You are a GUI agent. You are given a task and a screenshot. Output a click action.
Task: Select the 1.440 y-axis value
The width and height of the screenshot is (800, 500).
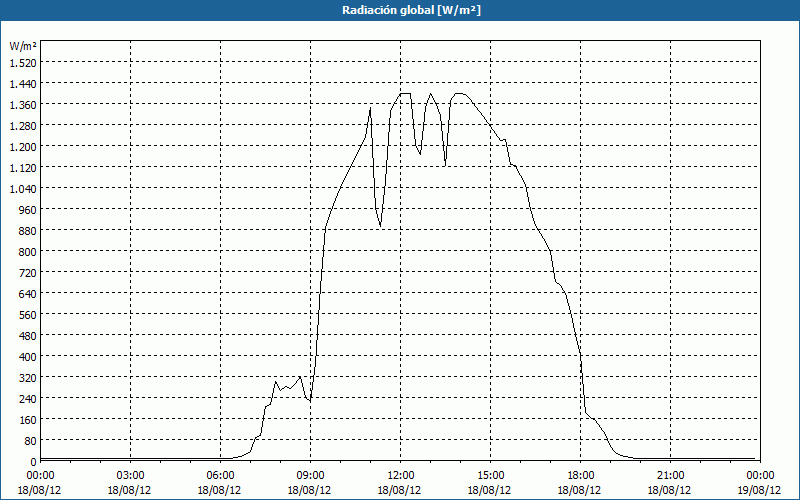tap(23, 83)
